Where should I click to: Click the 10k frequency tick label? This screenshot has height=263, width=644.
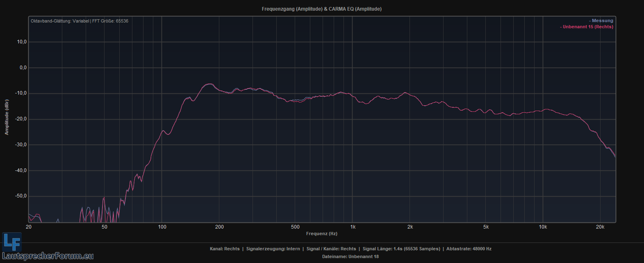click(543, 227)
